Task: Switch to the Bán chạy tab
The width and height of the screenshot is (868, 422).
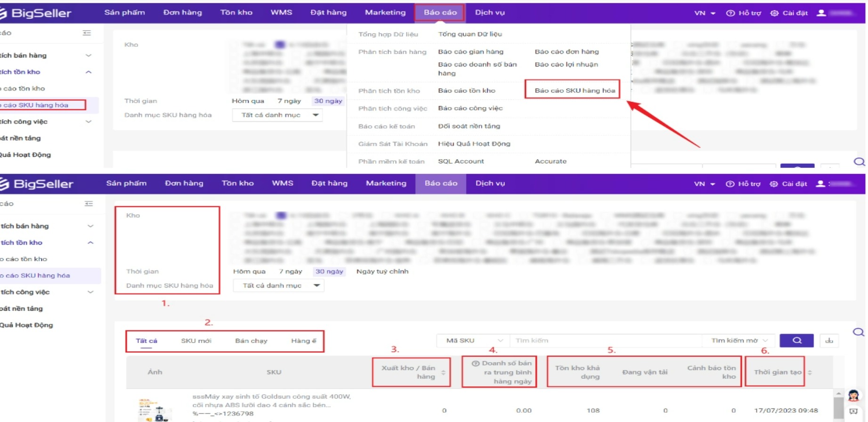Action: (251, 341)
